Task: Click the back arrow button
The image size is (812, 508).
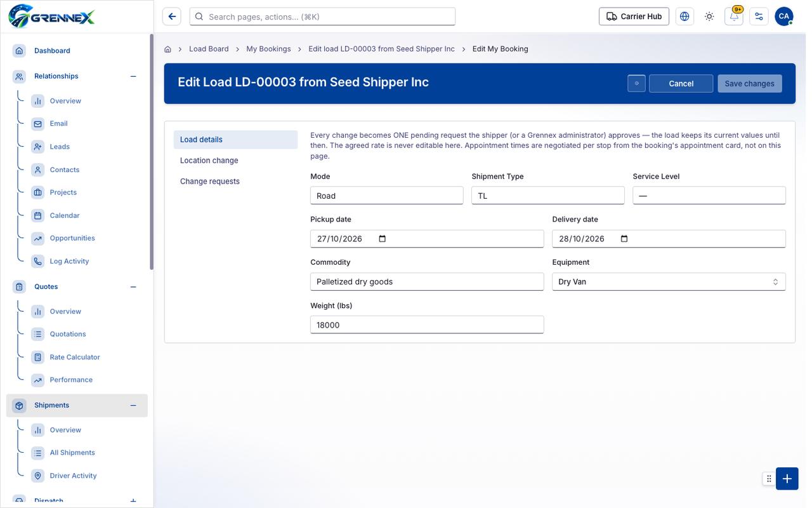Action: pyautogui.click(x=172, y=17)
